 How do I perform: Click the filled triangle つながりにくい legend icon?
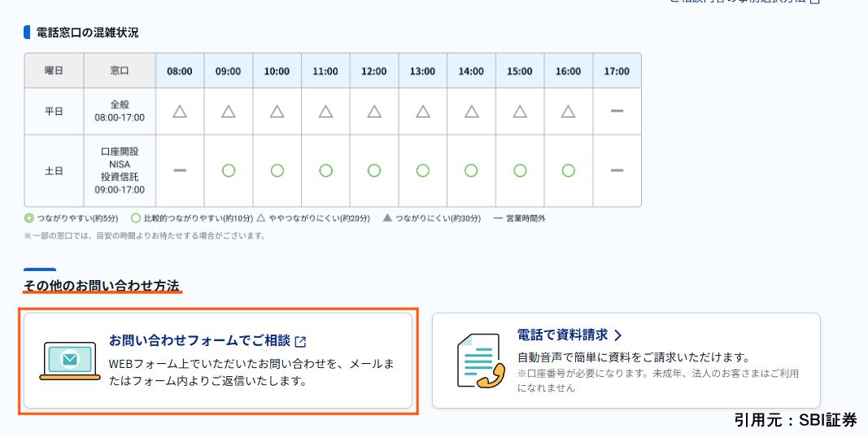pos(387,218)
